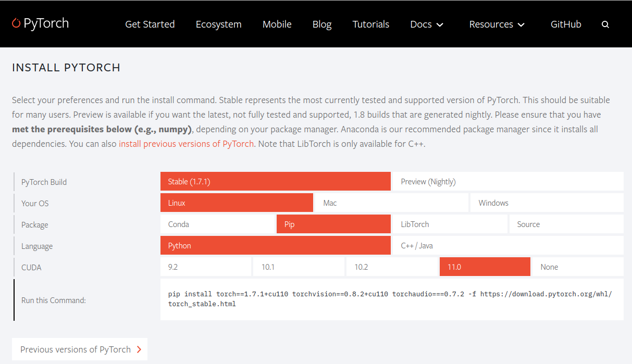
Task: Open GitHub link in navbar
Action: click(566, 24)
